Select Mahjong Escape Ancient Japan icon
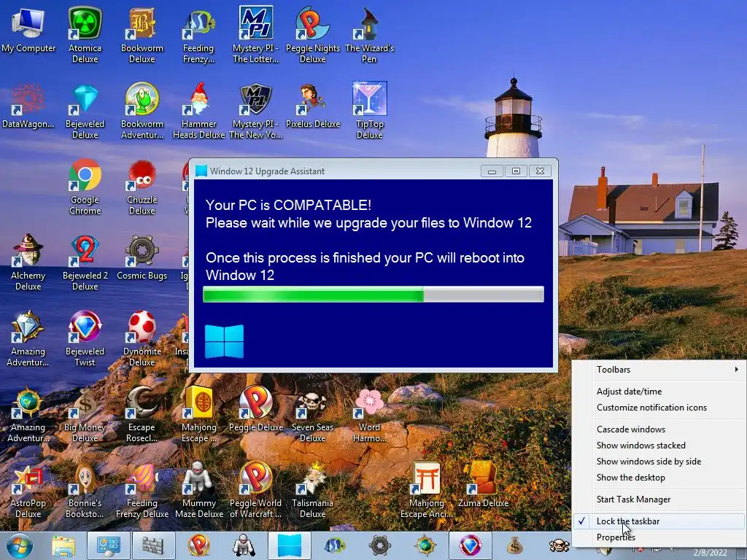 [x=426, y=489]
